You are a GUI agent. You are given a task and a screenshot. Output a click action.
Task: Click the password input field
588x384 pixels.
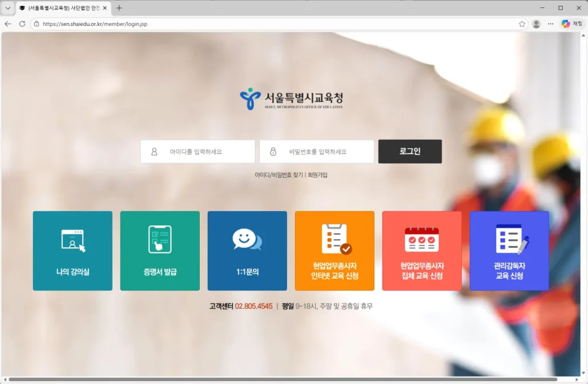[x=316, y=151]
